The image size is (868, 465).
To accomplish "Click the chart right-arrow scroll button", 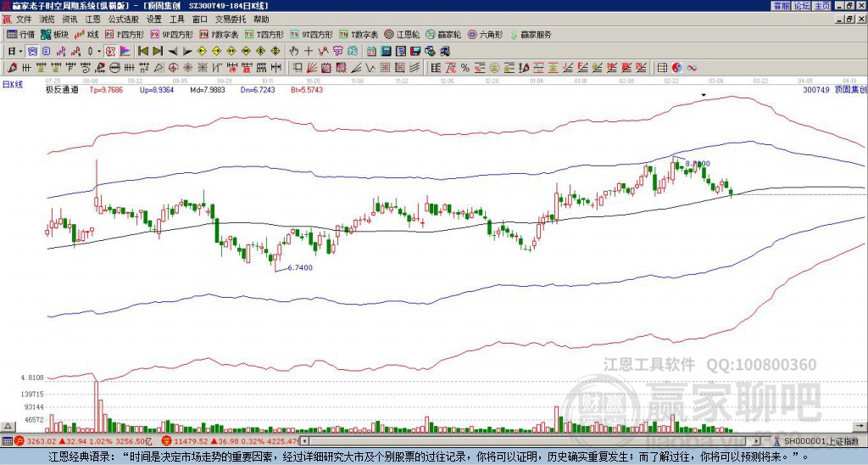I will [x=860, y=426].
